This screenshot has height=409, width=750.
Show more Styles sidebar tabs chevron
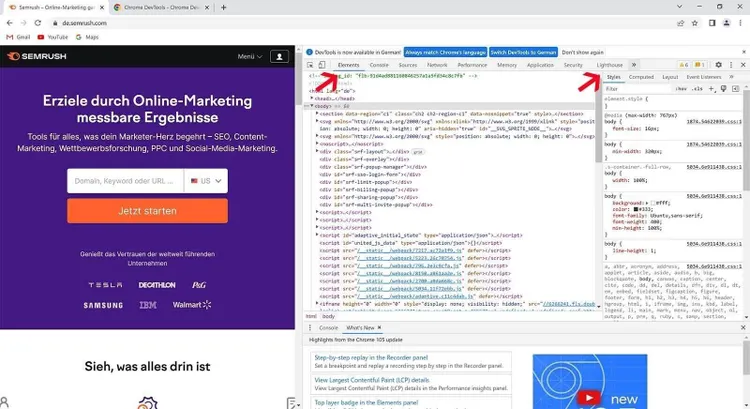click(x=731, y=77)
